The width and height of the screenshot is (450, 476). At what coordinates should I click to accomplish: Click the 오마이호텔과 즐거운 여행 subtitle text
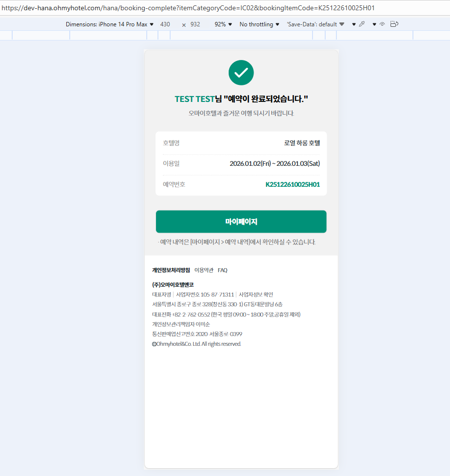pyautogui.click(x=241, y=113)
